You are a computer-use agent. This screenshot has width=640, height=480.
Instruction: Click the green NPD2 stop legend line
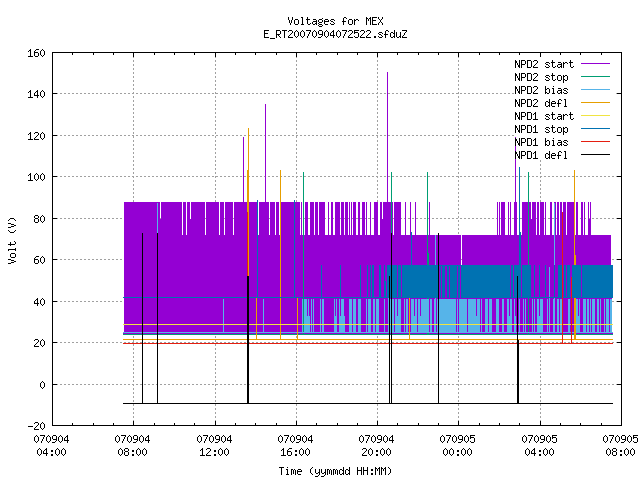click(595, 77)
